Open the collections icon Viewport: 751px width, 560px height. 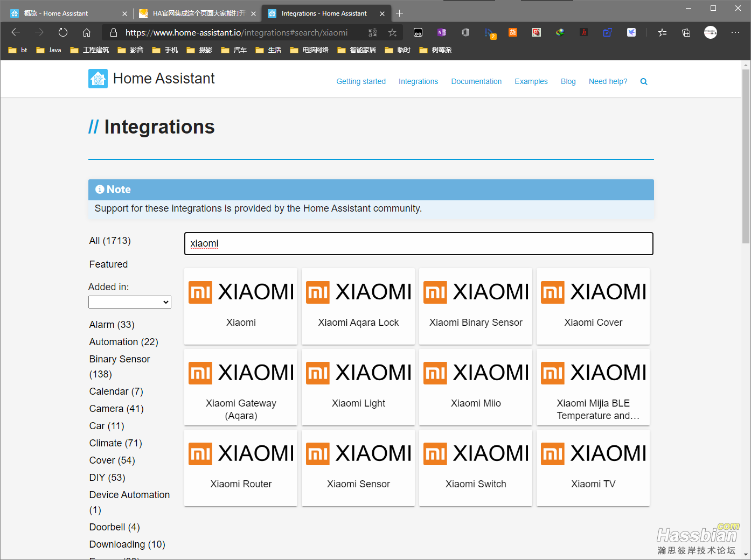pyautogui.click(x=686, y=32)
